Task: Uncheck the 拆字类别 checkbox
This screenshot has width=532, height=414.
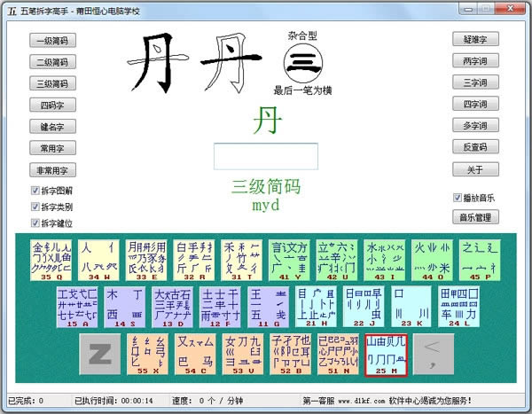Action: point(35,207)
